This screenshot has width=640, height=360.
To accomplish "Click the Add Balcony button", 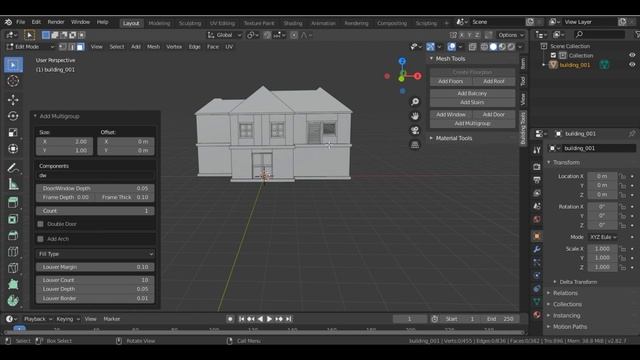I will click(x=472, y=93).
